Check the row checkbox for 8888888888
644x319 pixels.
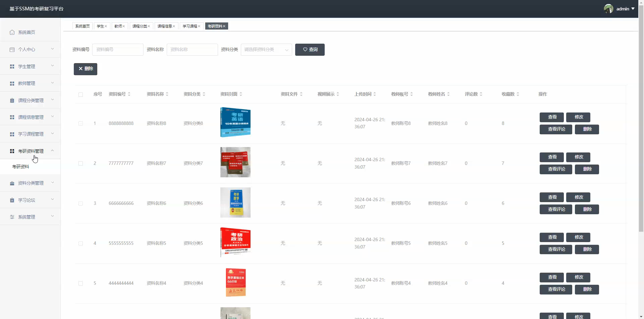(x=80, y=123)
